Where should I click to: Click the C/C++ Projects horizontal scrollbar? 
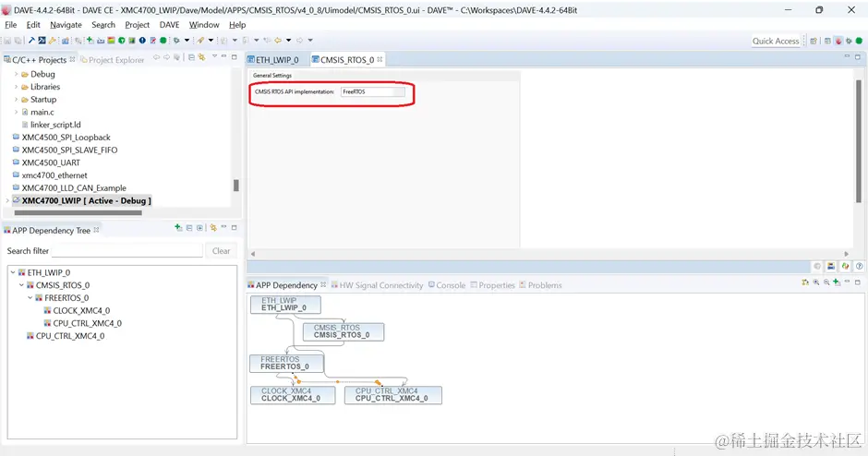[78, 212]
